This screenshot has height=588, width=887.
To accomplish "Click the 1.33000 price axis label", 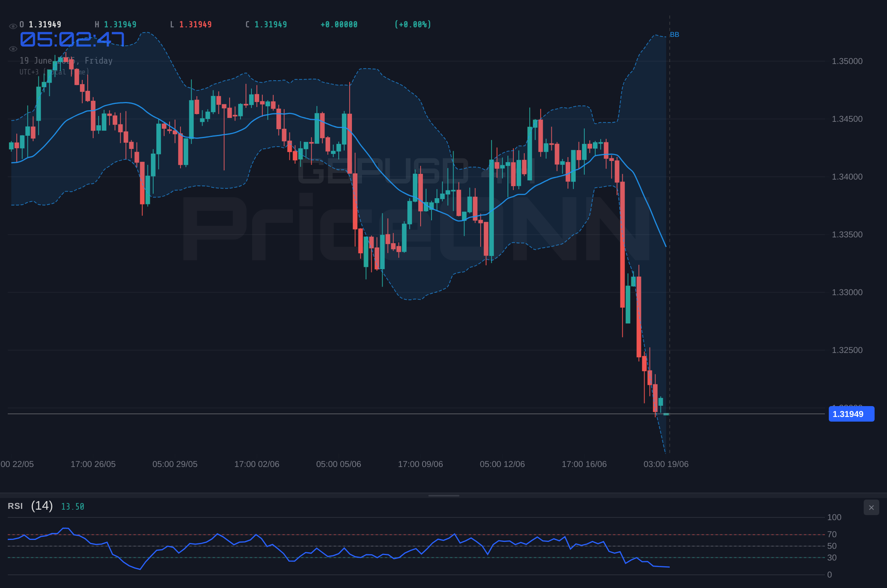I will (847, 292).
